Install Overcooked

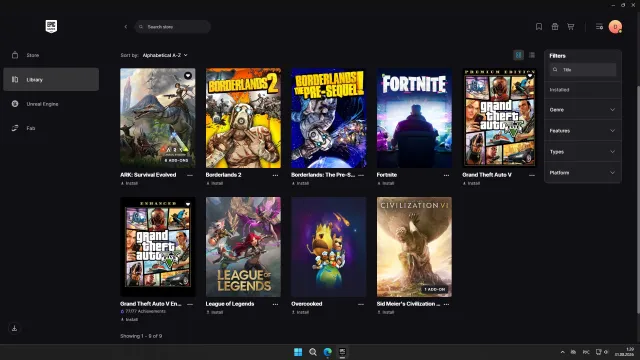pyautogui.click(x=300, y=312)
